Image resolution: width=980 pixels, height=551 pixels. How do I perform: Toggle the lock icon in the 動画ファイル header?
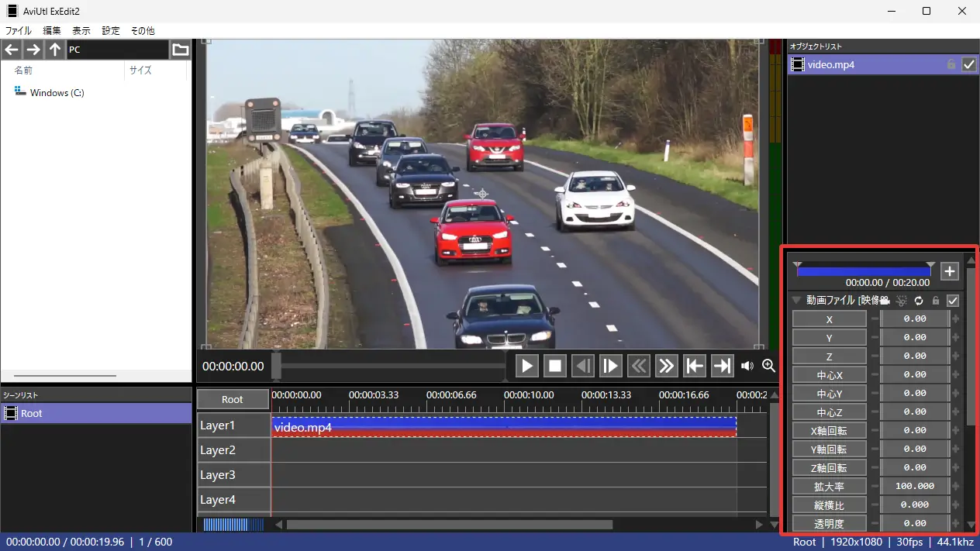click(936, 301)
